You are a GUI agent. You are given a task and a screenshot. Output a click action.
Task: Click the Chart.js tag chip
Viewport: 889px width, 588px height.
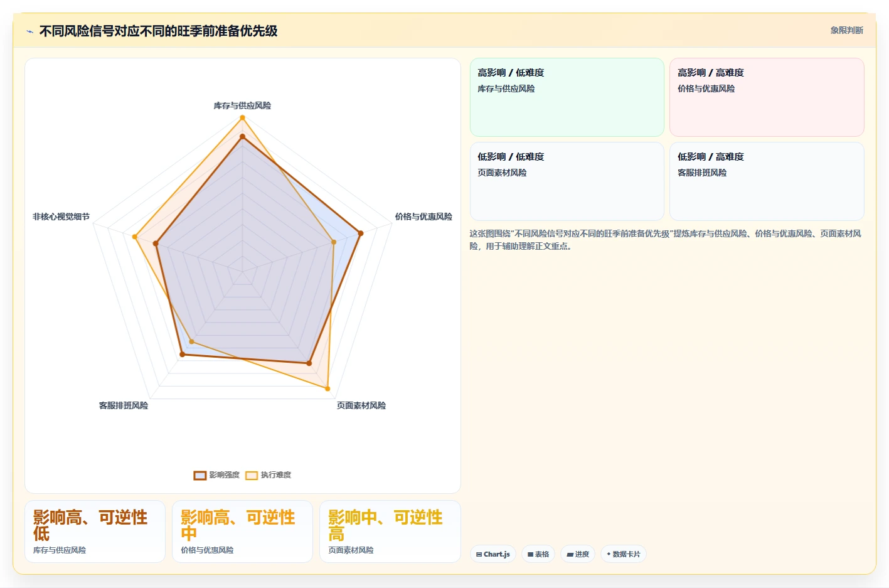click(493, 554)
